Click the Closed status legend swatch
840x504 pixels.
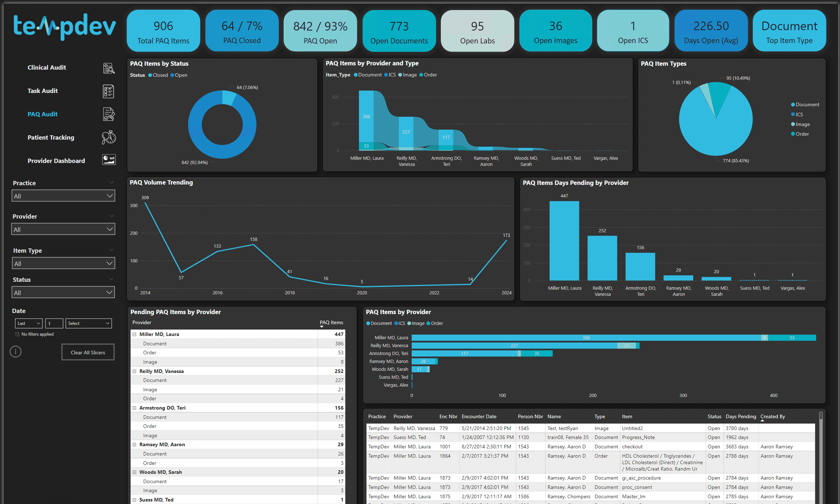tap(150, 75)
